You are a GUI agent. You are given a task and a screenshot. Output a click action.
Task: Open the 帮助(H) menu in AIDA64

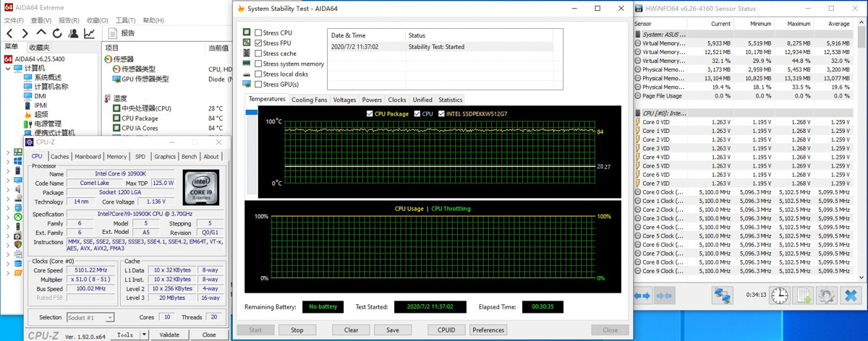(x=153, y=20)
